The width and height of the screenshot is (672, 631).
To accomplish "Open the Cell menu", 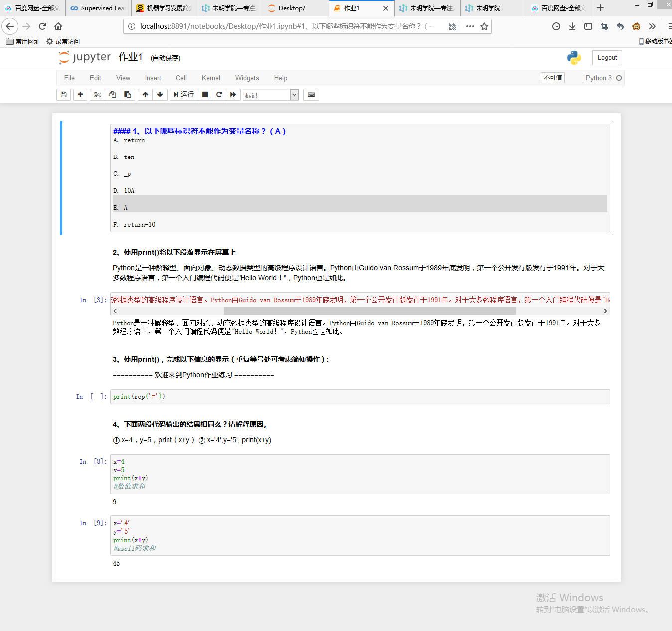I will coord(181,78).
